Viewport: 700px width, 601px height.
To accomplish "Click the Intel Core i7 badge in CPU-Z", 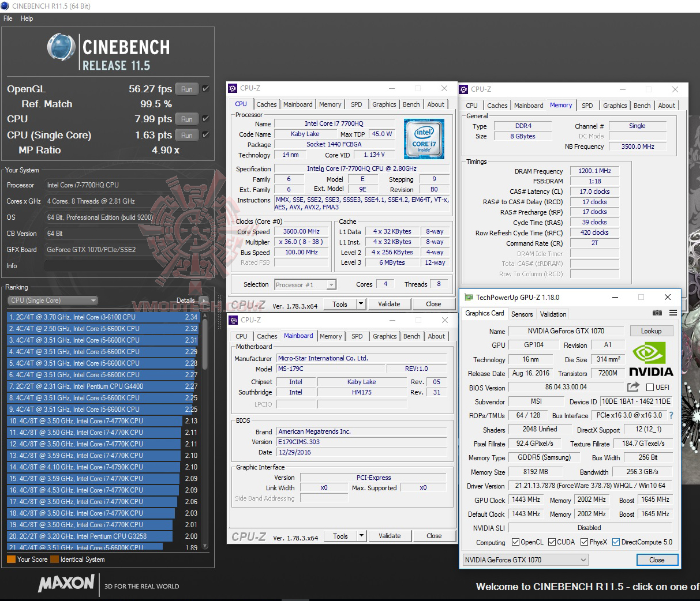I will pyautogui.click(x=424, y=139).
